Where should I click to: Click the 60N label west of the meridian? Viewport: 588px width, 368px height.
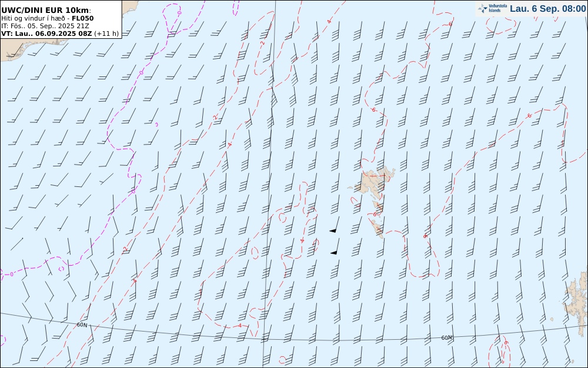pyautogui.click(x=82, y=324)
